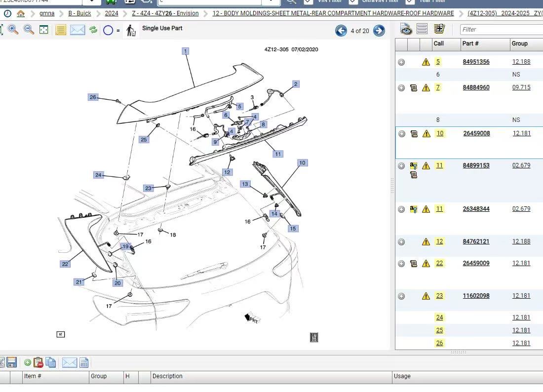
Task: Click the zoom out magnifier icon
Action: click(x=29, y=30)
